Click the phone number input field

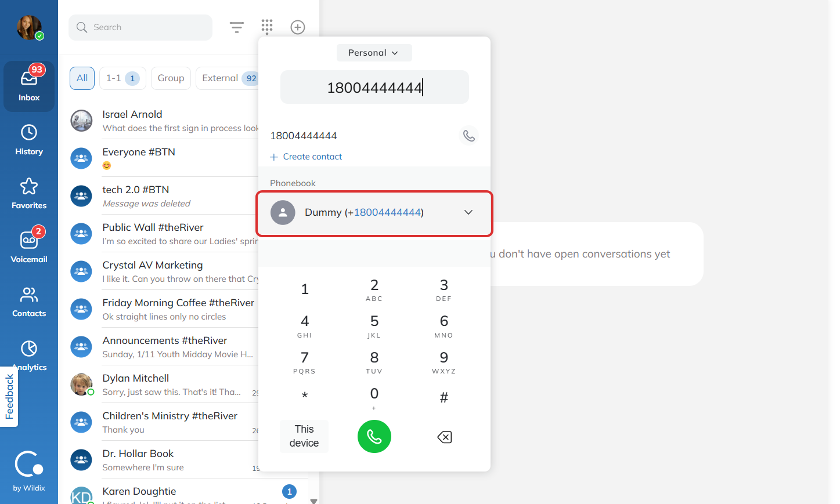pyautogui.click(x=374, y=88)
